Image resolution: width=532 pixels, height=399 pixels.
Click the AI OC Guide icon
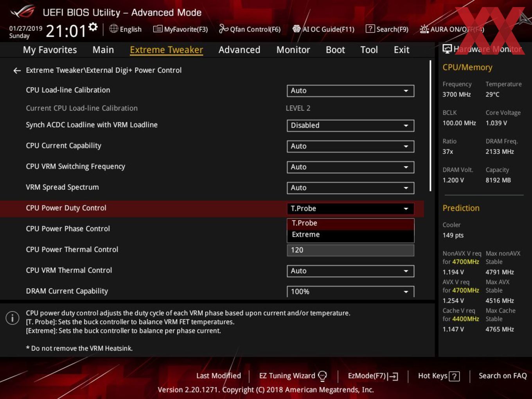pos(297,29)
